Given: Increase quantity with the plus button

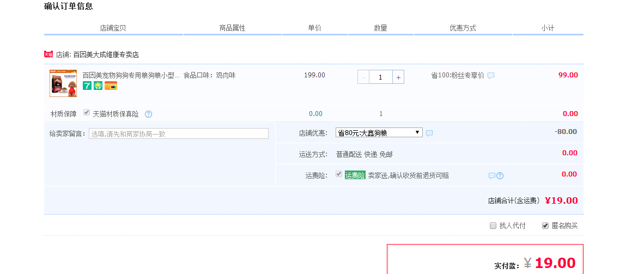Looking at the screenshot, I should coord(398,77).
